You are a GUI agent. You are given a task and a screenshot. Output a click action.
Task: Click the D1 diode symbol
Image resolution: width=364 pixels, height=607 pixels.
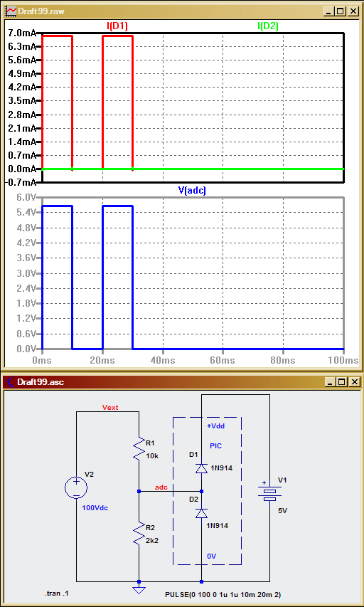(x=201, y=468)
